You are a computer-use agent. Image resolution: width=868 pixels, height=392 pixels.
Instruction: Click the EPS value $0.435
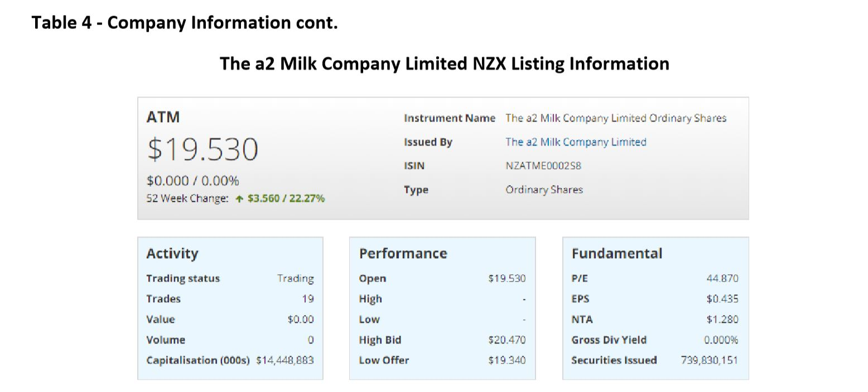pyautogui.click(x=722, y=299)
